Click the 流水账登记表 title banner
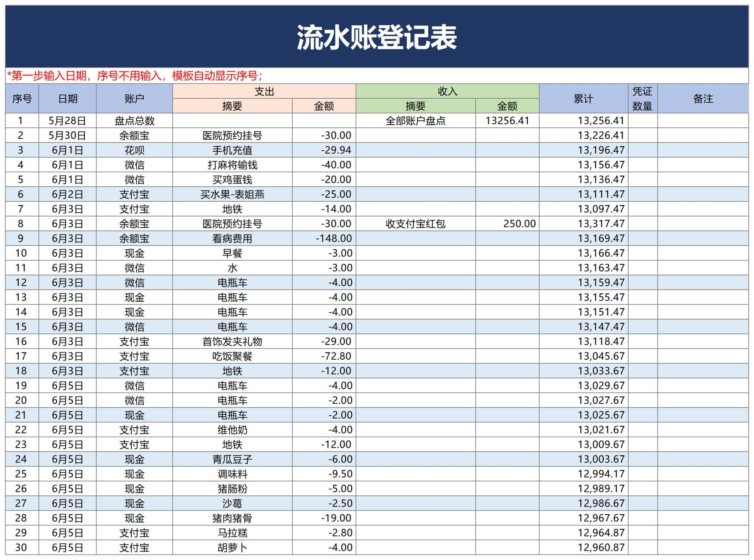 point(377,36)
